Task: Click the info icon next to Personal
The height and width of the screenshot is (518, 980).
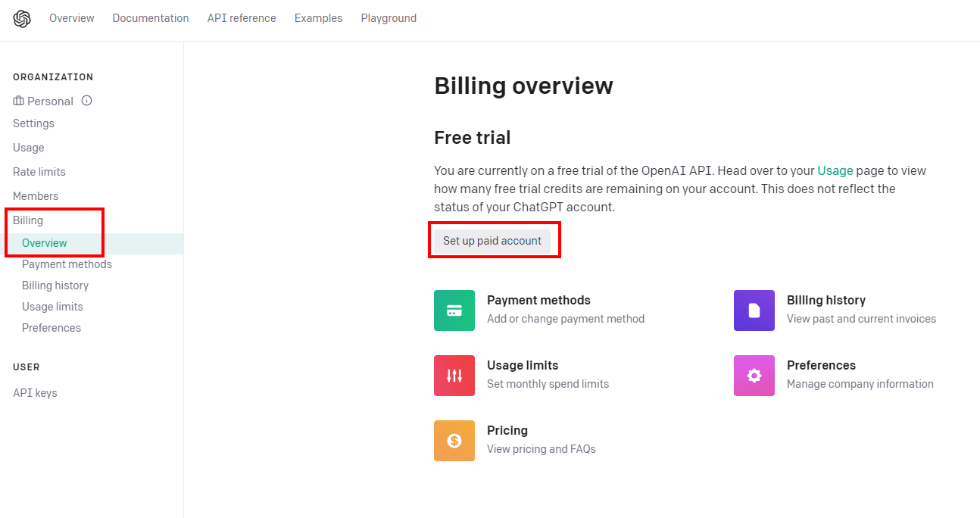Action: (x=87, y=101)
